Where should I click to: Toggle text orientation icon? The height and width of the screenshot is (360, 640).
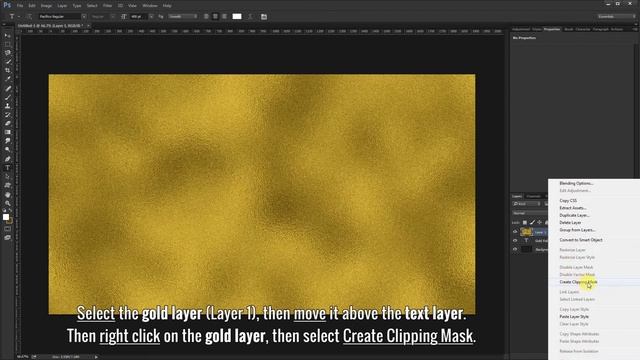click(x=29, y=16)
